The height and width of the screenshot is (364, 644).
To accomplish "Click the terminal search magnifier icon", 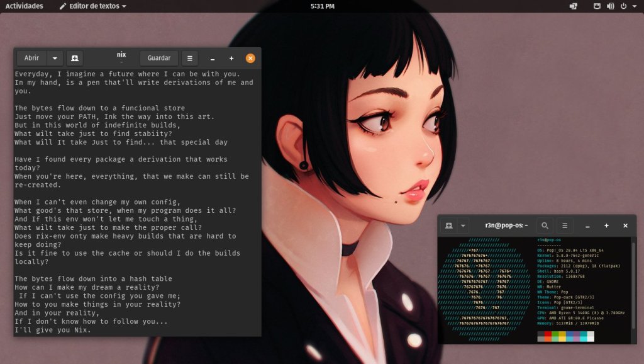I will [545, 225].
